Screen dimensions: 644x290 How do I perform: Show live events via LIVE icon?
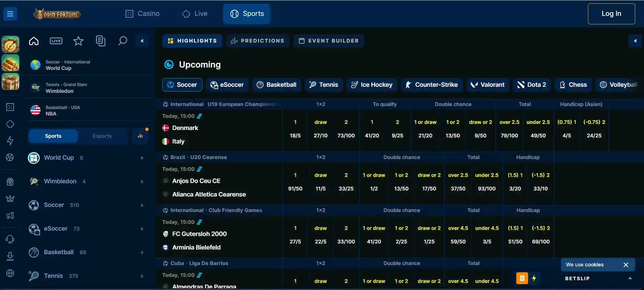pos(56,41)
